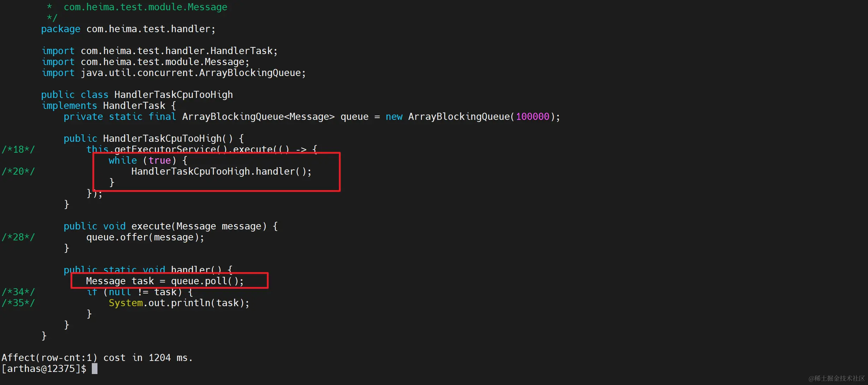
Task: Click the com.heima.test.module.Message comment text
Action: click(145, 7)
